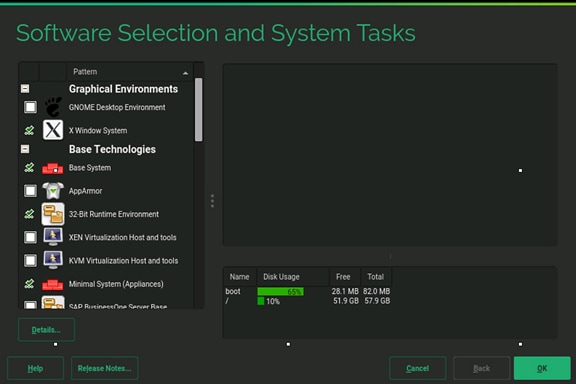Click the 32-Bit Runtime Environment package icon
Screen dimensions: 576x384
(53, 214)
